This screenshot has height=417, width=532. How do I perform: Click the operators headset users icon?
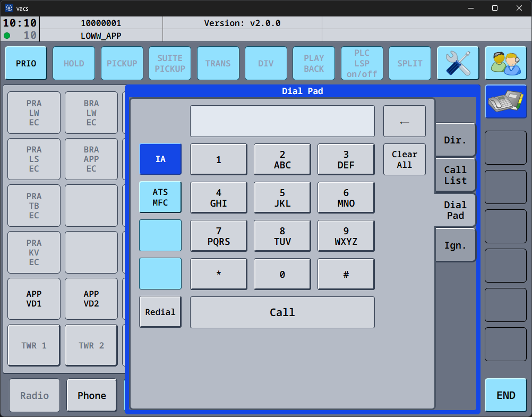click(505, 63)
